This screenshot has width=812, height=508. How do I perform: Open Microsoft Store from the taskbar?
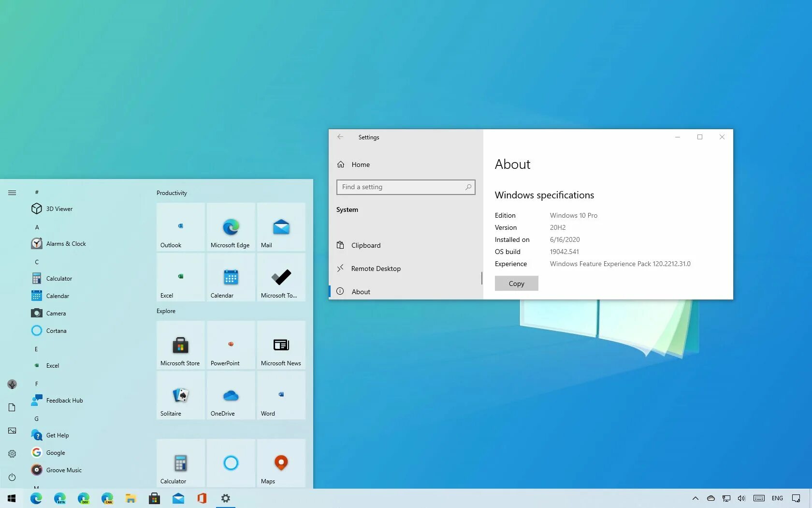coord(154,498)
